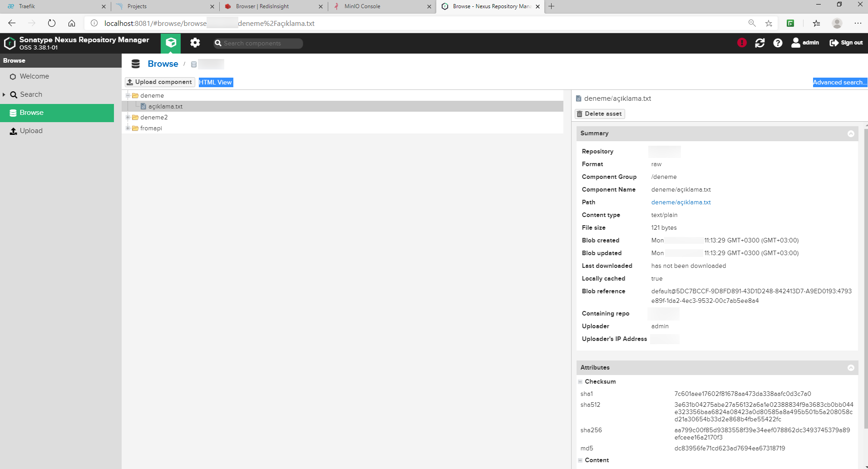Click the md5 checksum value
868x469 pixels.
click(730, 449)
